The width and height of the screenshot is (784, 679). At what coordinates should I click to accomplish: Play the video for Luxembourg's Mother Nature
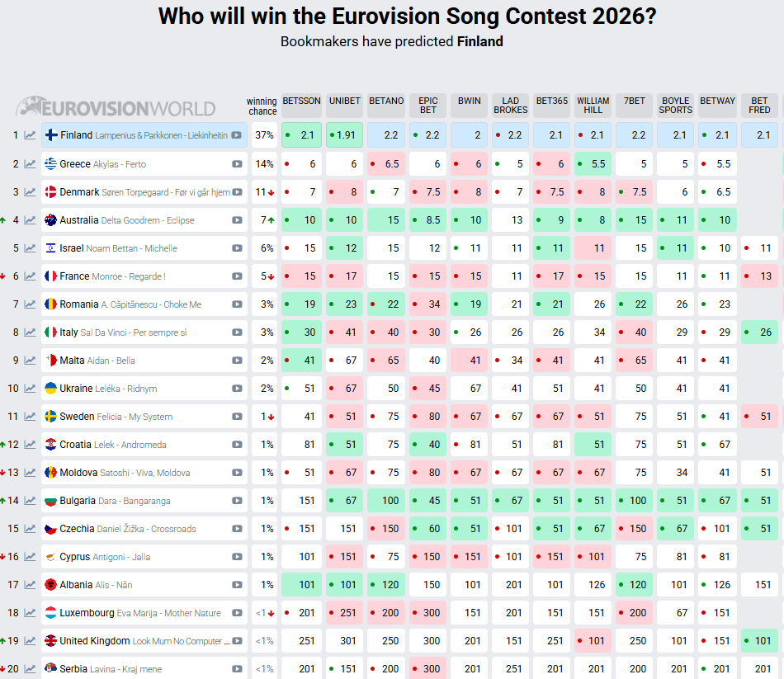pos(237,612)
